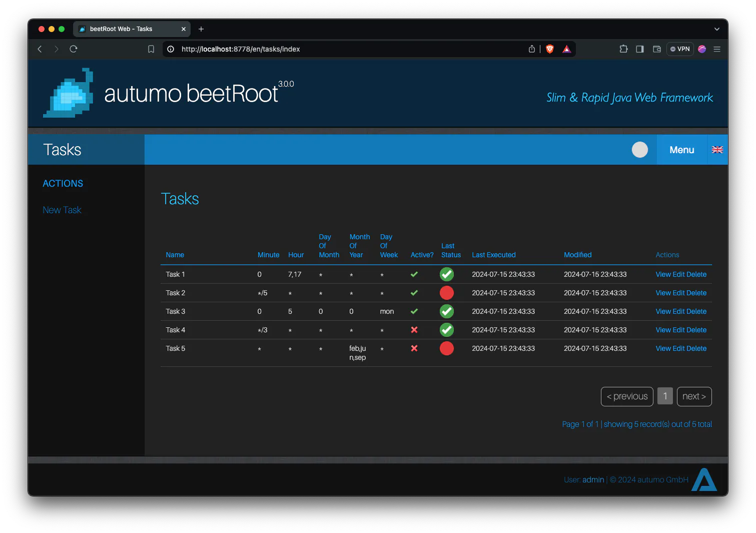
Task: Sort by Modified column header
Action: pos(578,255)
